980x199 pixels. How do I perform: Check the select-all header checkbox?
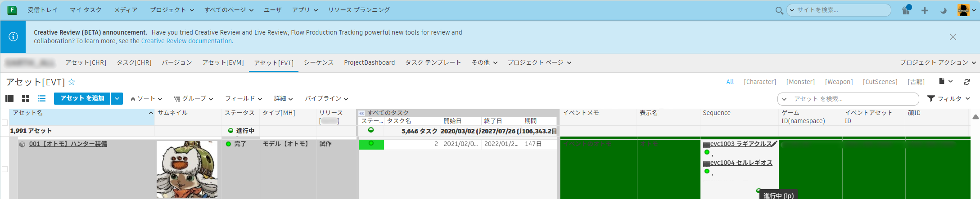click(x=5, y=122)
